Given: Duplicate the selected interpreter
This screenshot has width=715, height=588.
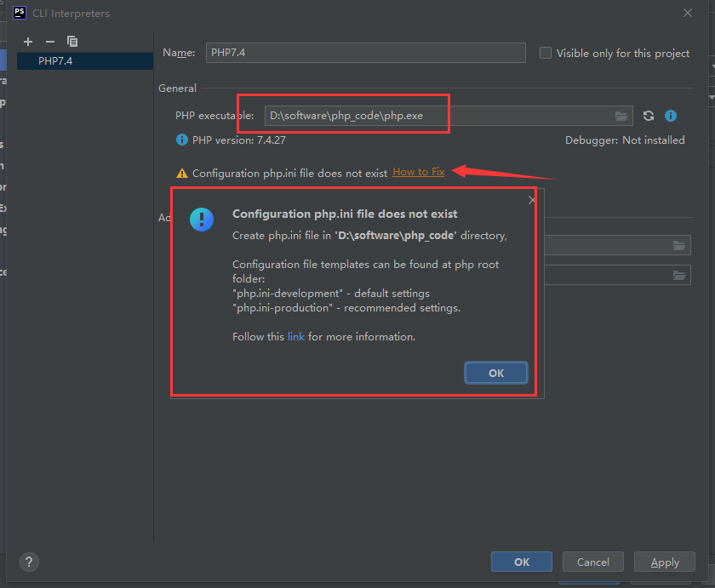Looking at the screenshot, I should click(72, 41).
